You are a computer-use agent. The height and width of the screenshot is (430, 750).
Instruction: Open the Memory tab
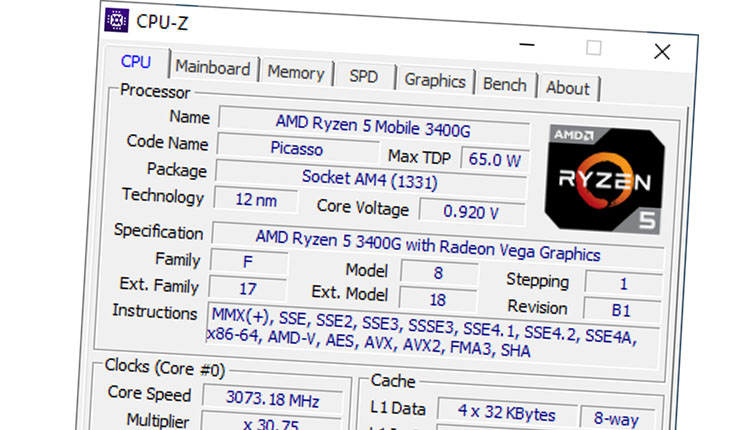(x=296, y=73)
